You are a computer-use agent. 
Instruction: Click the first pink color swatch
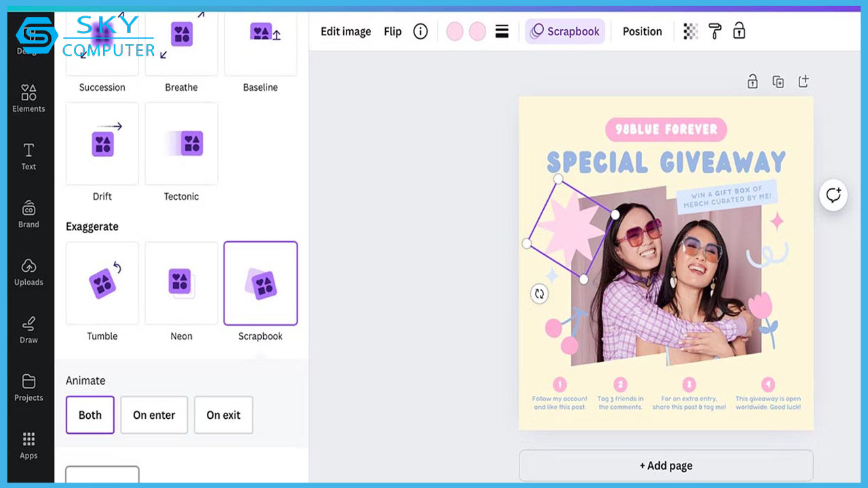click(x=455, y=31)
